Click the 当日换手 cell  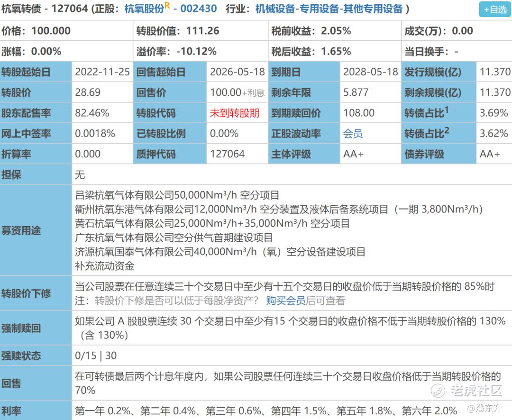(x=457, y=51)
